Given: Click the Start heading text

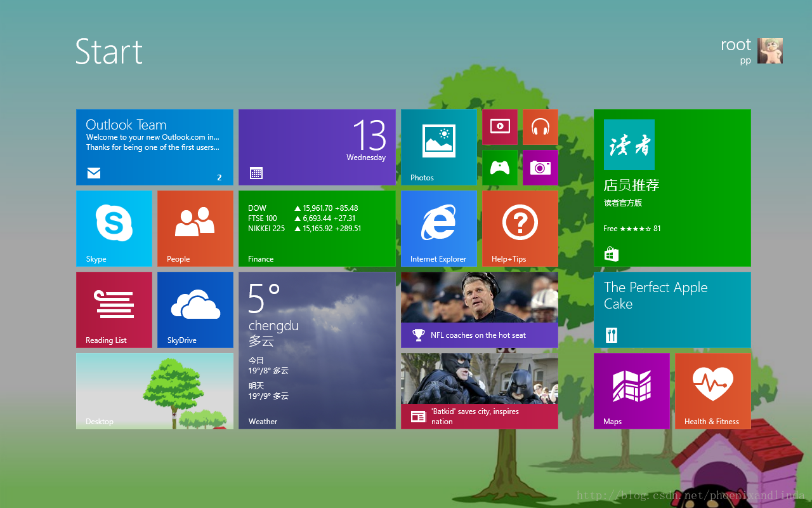Looking at the screenshot, I should (109, 51).
